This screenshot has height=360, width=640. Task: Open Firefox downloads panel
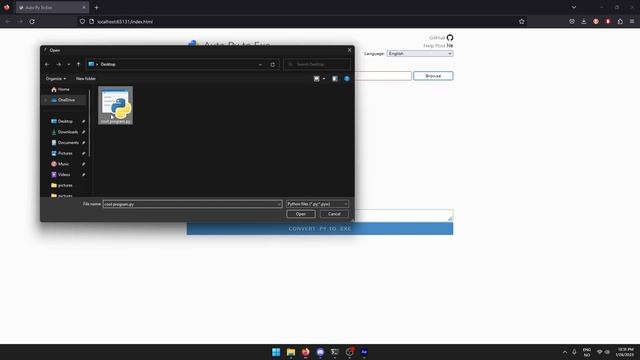click(x=584, y=22)
